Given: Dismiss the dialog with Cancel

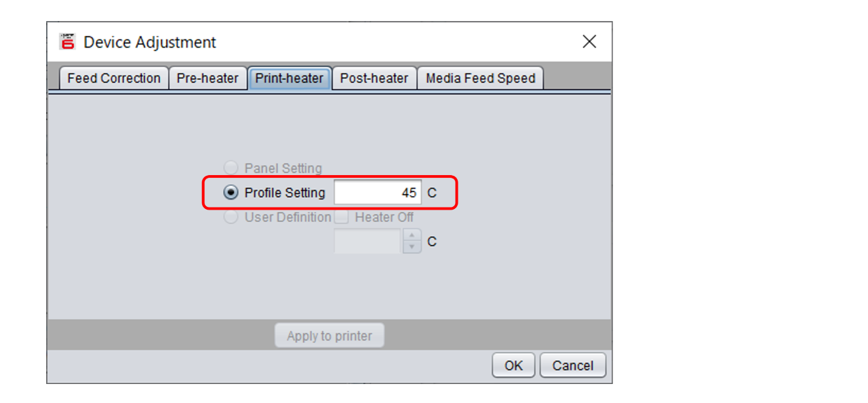Looking at the screenshot, I should click(x=572, y=366).
